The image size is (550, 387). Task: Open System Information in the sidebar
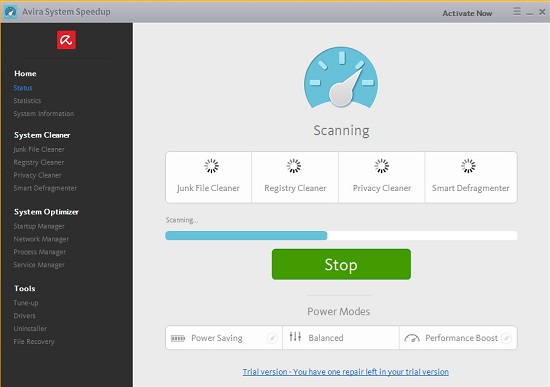pos(44,114)
